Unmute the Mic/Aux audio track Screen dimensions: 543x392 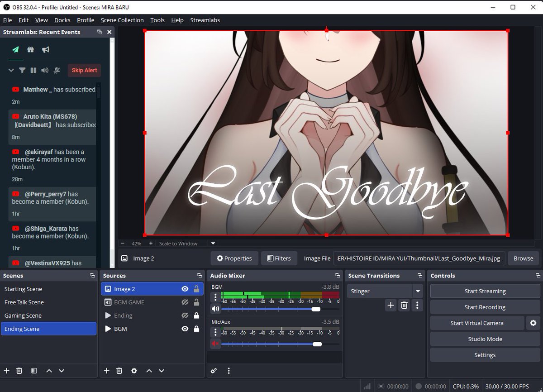[x=215, y=344]
